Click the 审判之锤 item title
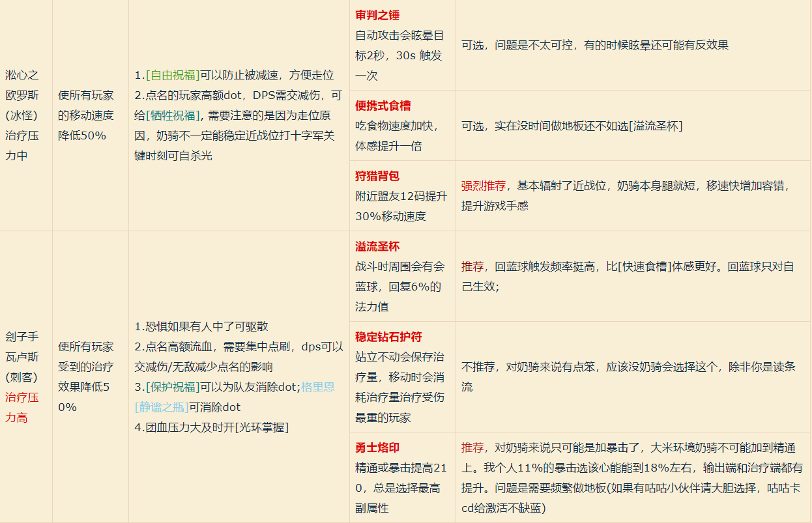 377,15
